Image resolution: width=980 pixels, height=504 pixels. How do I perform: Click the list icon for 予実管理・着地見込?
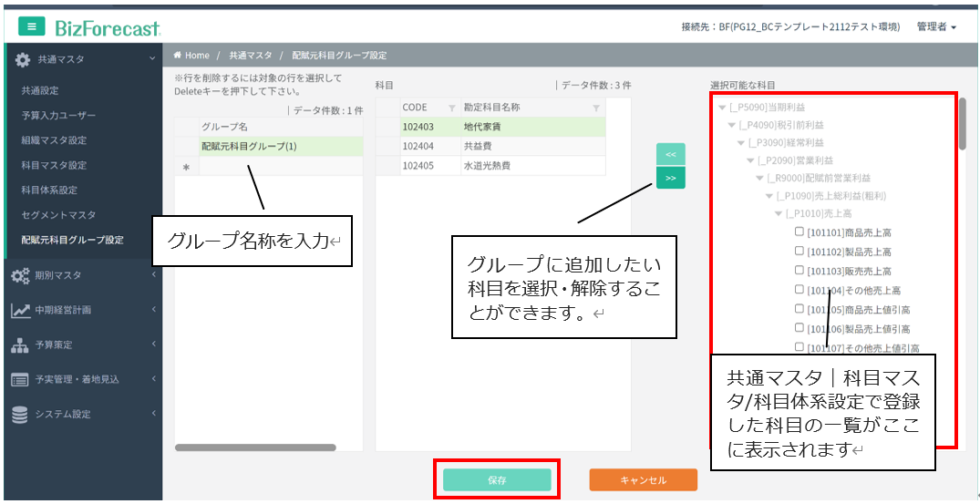(20, 379)
